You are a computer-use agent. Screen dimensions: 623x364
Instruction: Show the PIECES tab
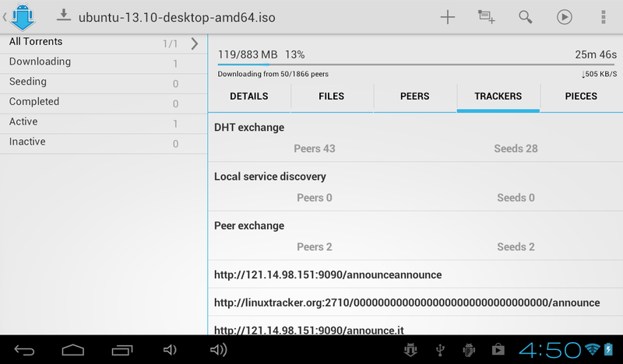(581, 96)
